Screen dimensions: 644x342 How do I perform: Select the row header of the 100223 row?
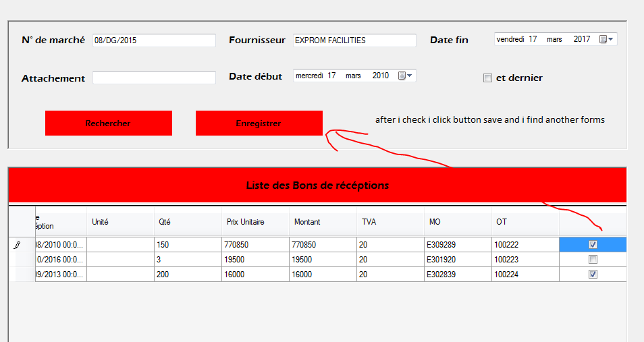[x=22, y=260]
